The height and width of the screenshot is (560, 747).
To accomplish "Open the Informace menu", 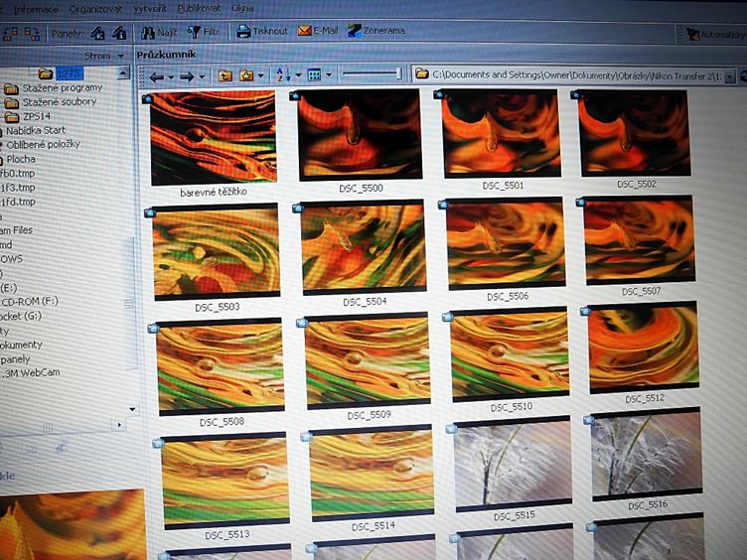I will 36,9.
